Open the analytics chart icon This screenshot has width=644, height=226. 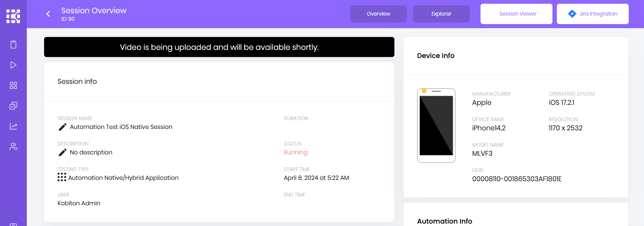click(x=13, y=126)
